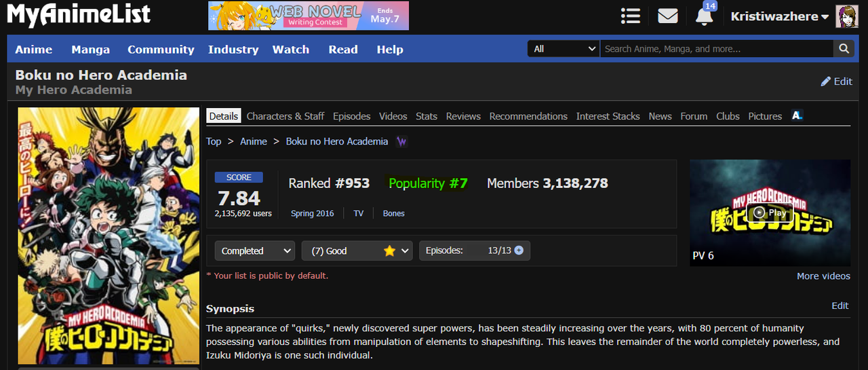Switch to the Pictures tab
Viewport: 868px width, 370px height.
click(x=765, y=116)
